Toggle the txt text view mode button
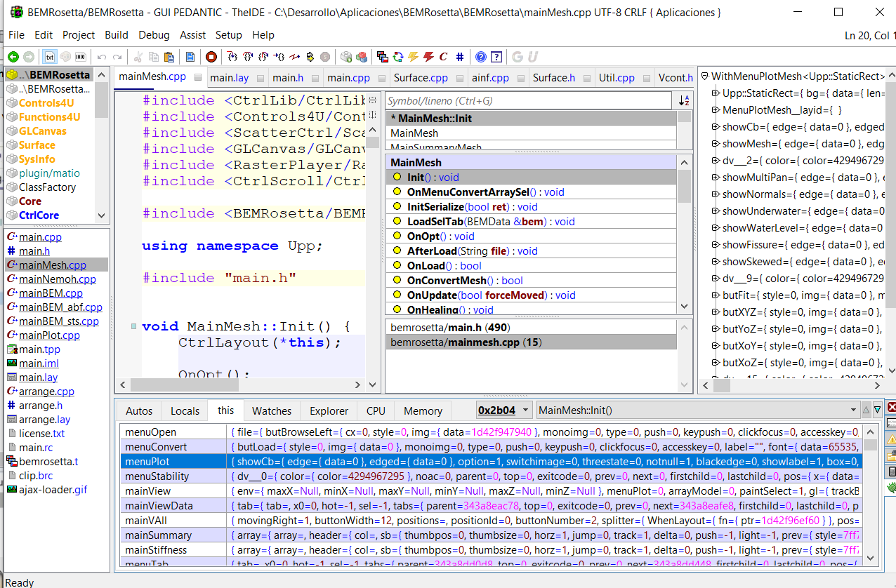Image resolution: width=896 pixels, height=588 pixels. pyautogui.click(x=50, y=57)
